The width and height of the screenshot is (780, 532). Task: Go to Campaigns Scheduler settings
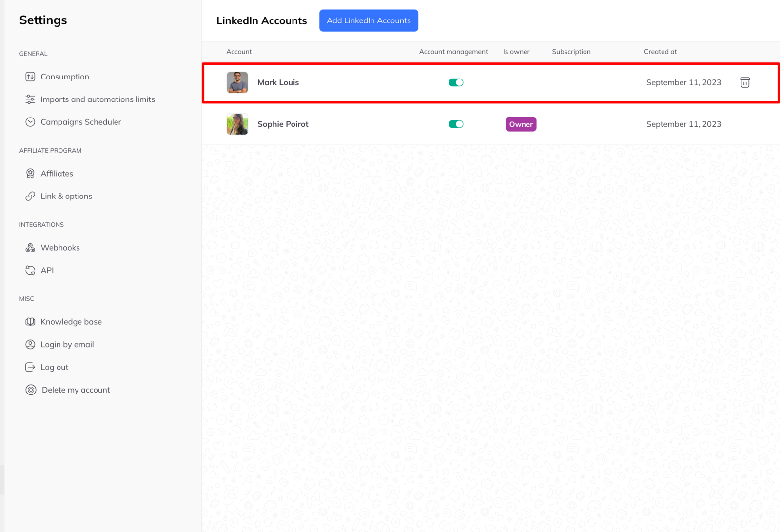[81, 122]
